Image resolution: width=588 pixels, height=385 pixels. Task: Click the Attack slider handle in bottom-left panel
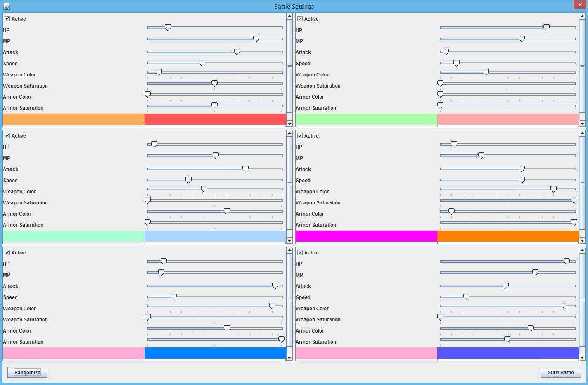coord(275,286)
